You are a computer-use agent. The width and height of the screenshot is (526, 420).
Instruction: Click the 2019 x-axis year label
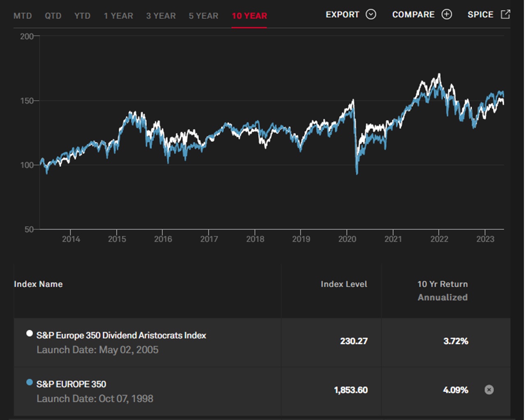[x=301, y=239]
